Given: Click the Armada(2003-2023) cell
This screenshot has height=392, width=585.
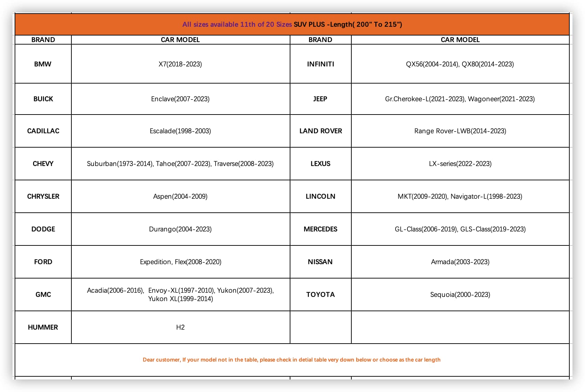Looking at the screenshot, I should coord(460,262).
